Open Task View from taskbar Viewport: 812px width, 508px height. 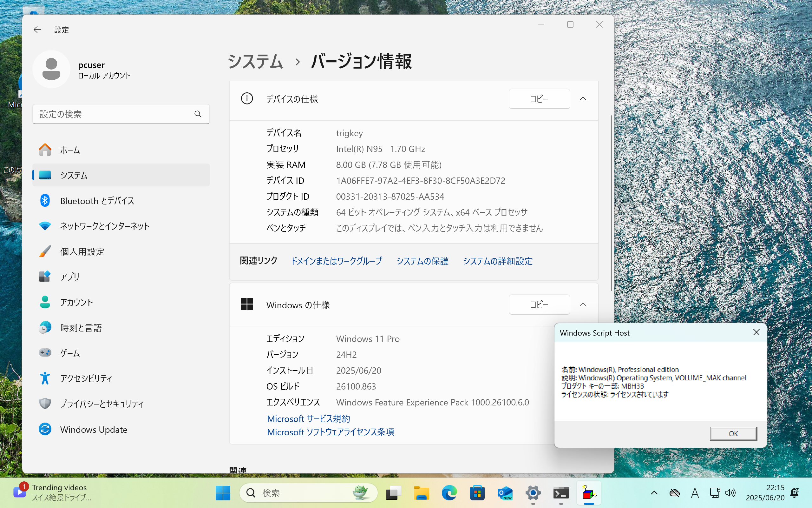tap(393, 493)
